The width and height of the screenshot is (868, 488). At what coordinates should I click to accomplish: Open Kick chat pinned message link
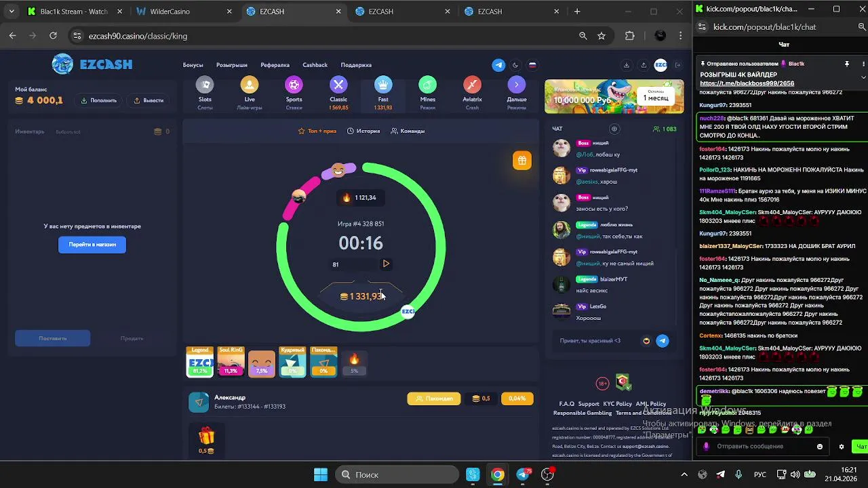[x=747, y=83]
